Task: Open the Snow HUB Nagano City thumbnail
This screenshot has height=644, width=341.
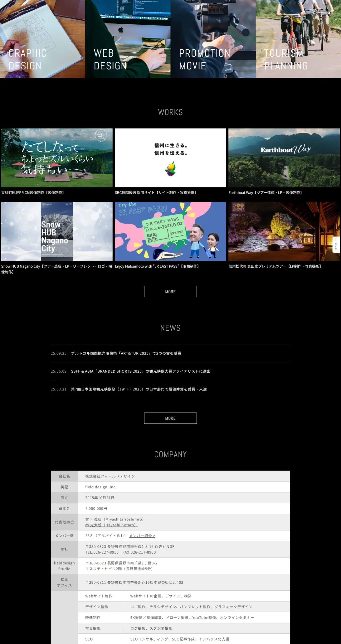Action: [x=57, y=231]
